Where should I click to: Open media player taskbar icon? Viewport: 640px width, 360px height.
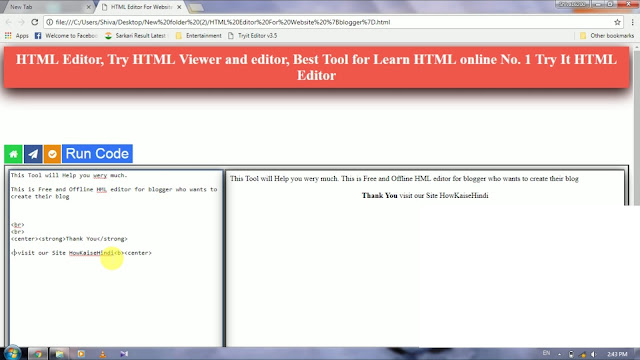81,353
